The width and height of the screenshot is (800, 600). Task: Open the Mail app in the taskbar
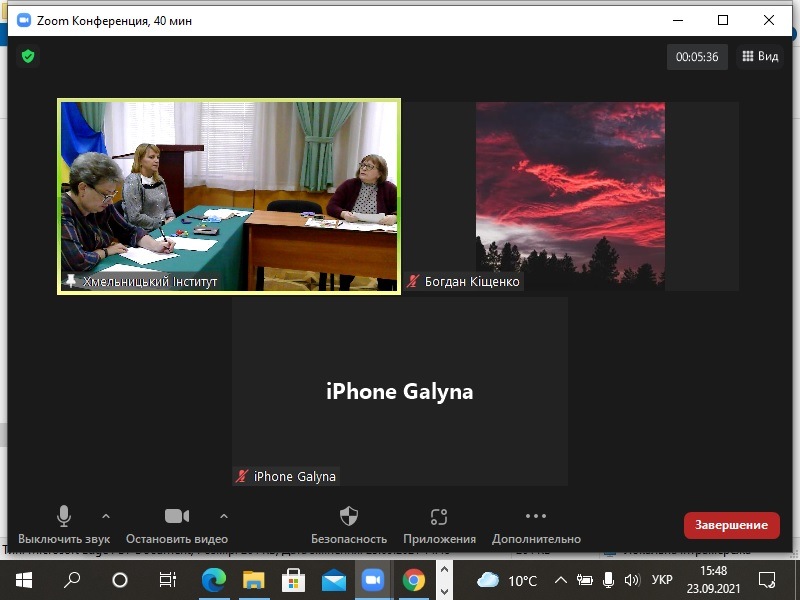point(333,579)
